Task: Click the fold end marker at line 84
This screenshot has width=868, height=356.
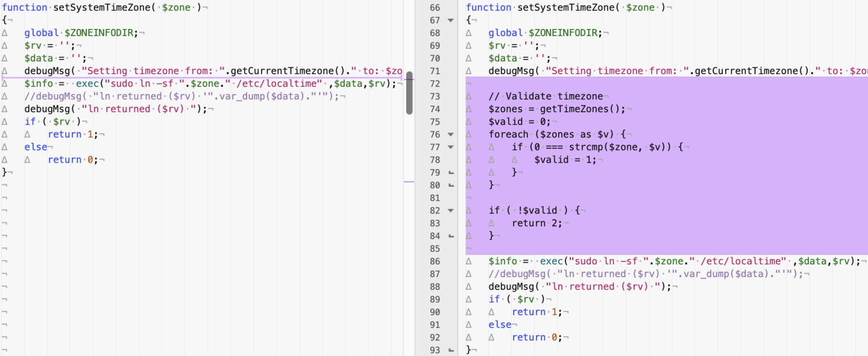Action: click(450, 236)
